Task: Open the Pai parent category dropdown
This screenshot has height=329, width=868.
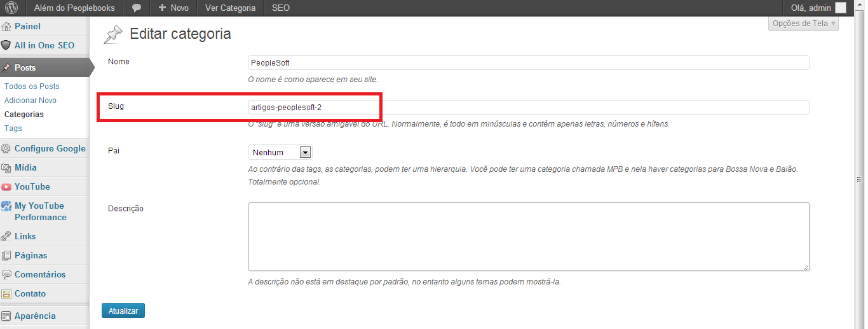Action: click(280, 152)
